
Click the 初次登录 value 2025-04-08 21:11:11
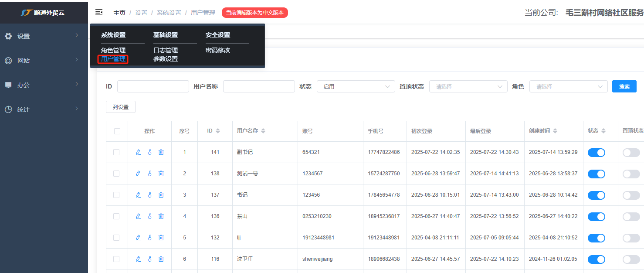tap(435, 238)
